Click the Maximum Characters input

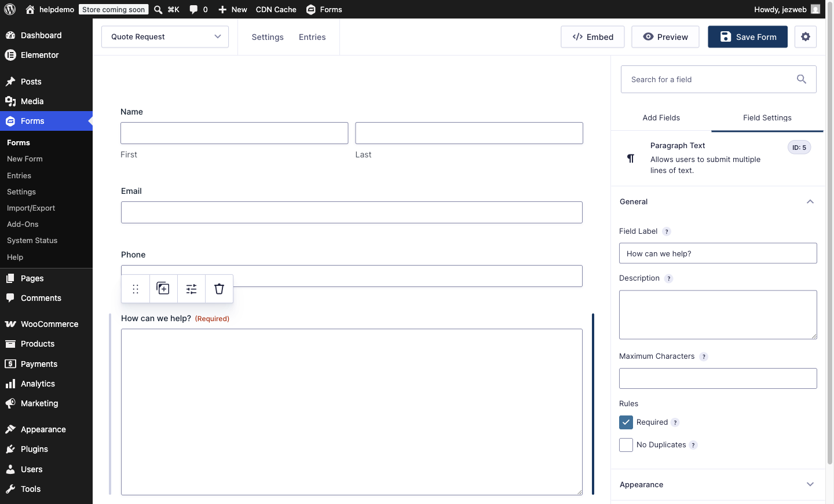pos(718,378)
